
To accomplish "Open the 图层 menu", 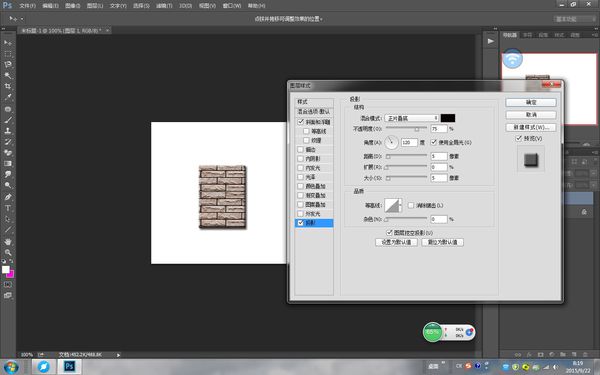I will click(95, 6).
